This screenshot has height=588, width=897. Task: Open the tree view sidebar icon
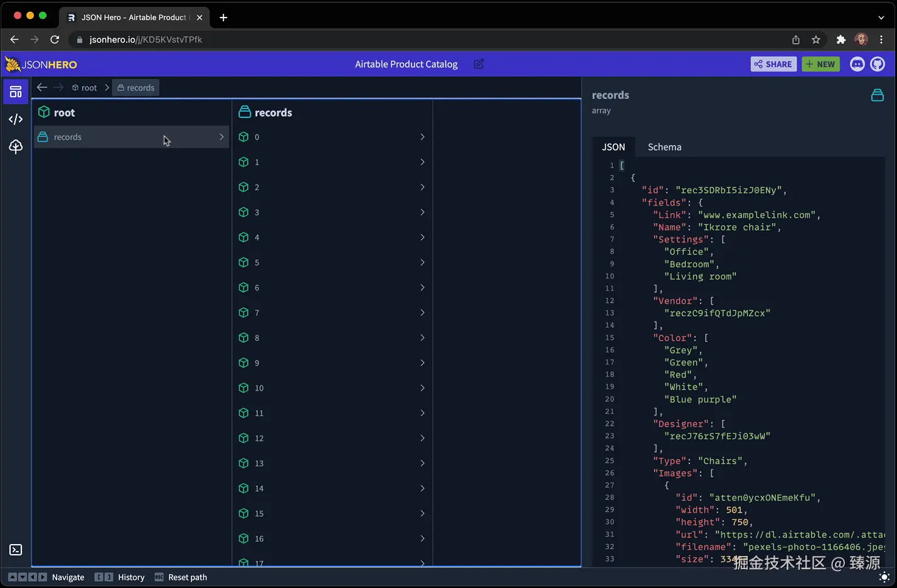(16, 147)
